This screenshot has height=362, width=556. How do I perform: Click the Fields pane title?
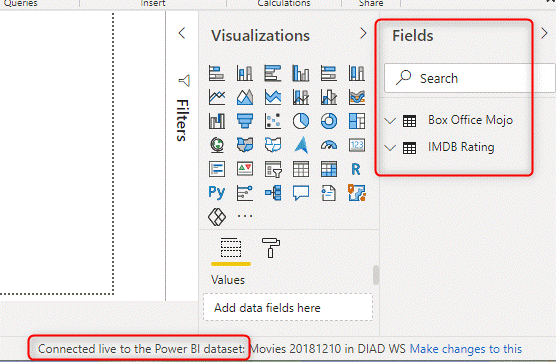(412, 35)
